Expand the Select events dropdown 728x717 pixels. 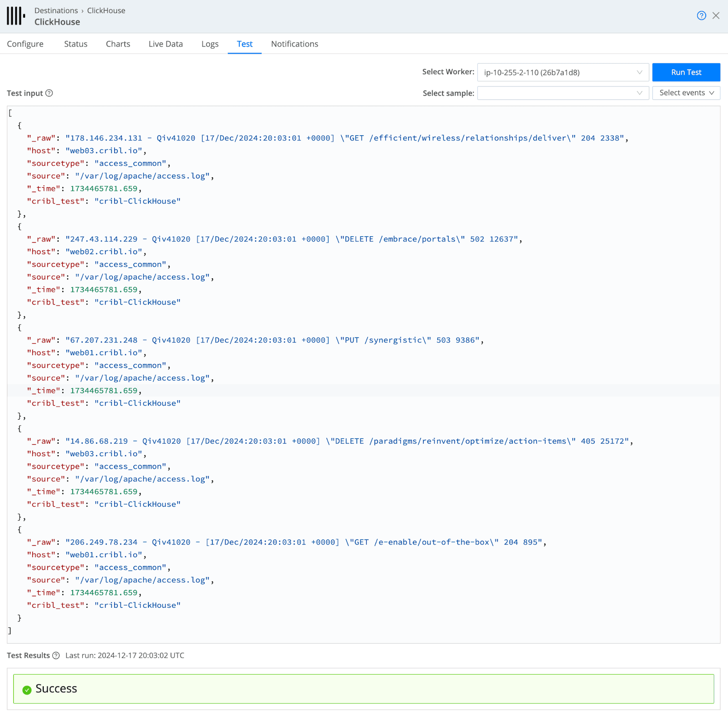686,93
